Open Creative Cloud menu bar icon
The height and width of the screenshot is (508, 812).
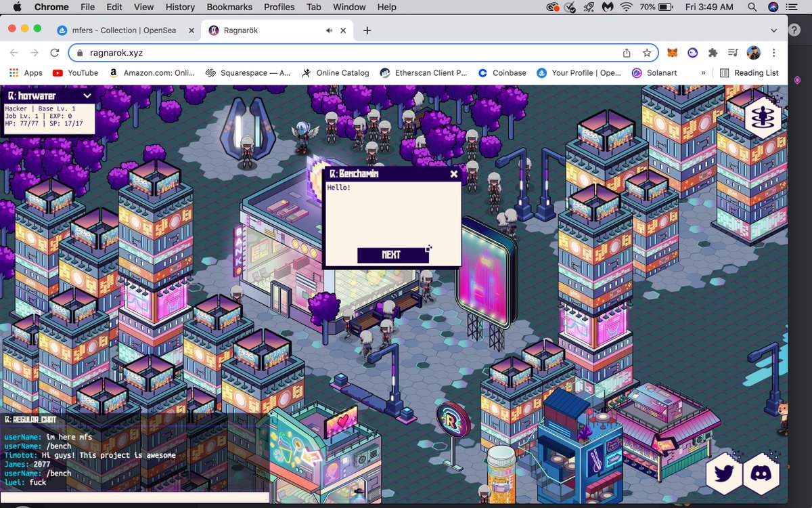[x=554, y=7]
